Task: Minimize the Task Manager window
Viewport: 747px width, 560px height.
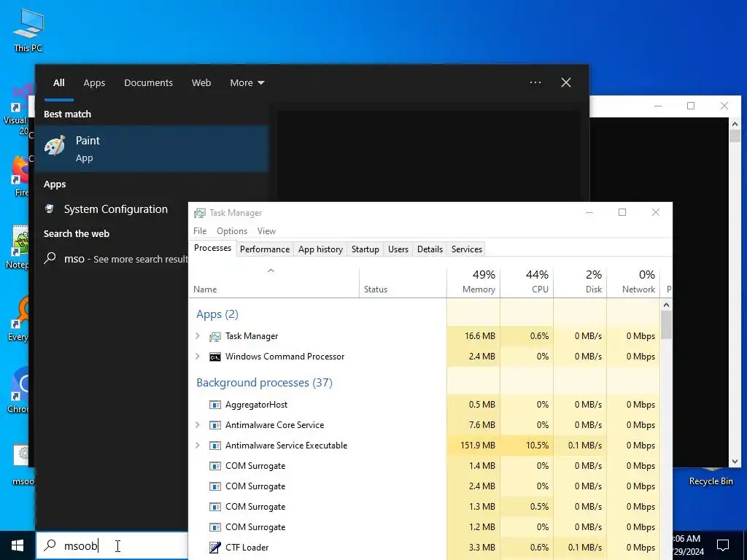Action: tap(589, 212)
